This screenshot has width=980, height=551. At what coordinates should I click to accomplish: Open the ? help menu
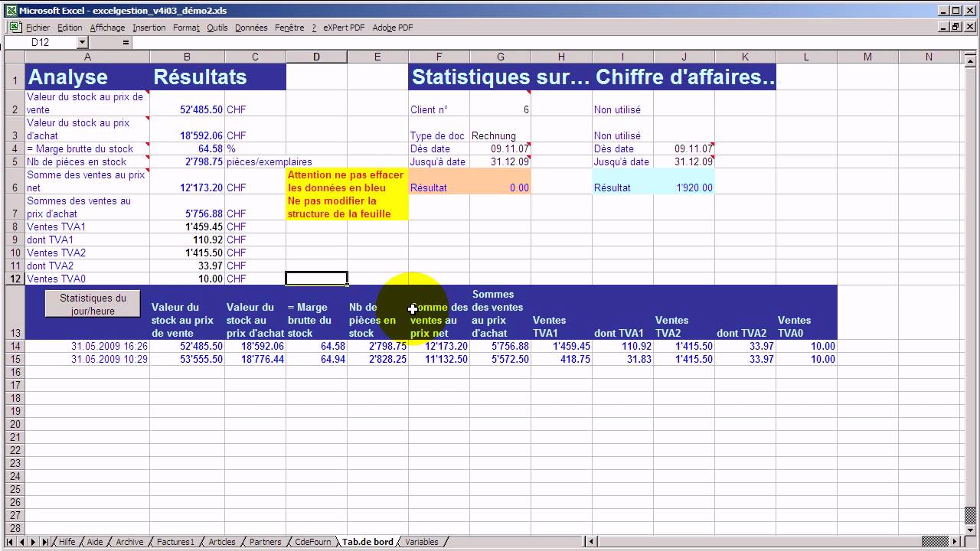pyautogui.click(x=314, y=28)
